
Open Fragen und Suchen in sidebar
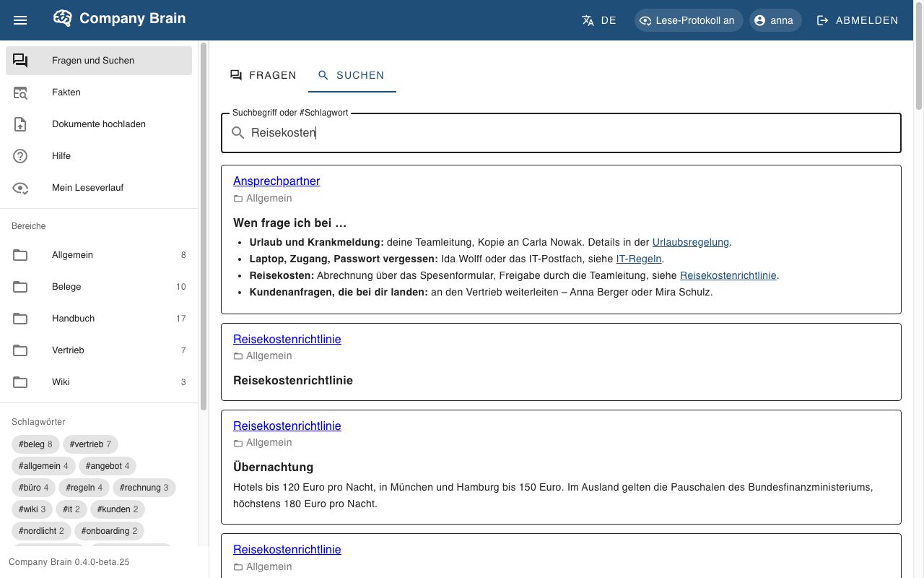click(99, 61)
